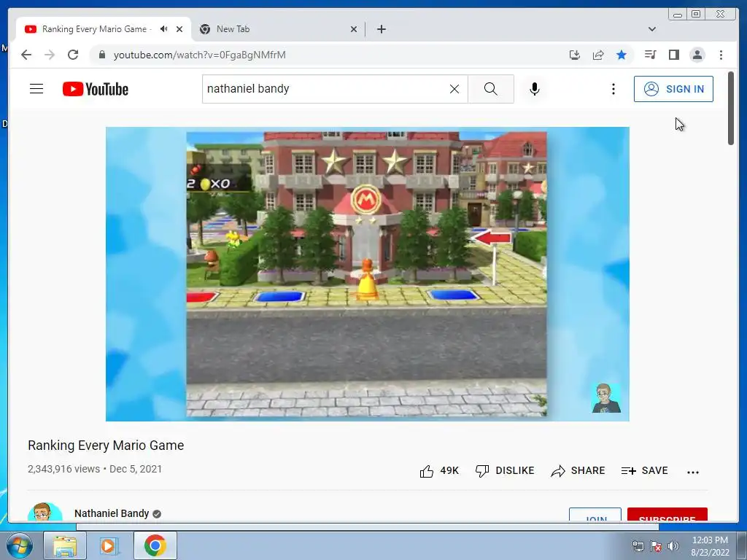Click the video player to pause

(x=368, y=274)
